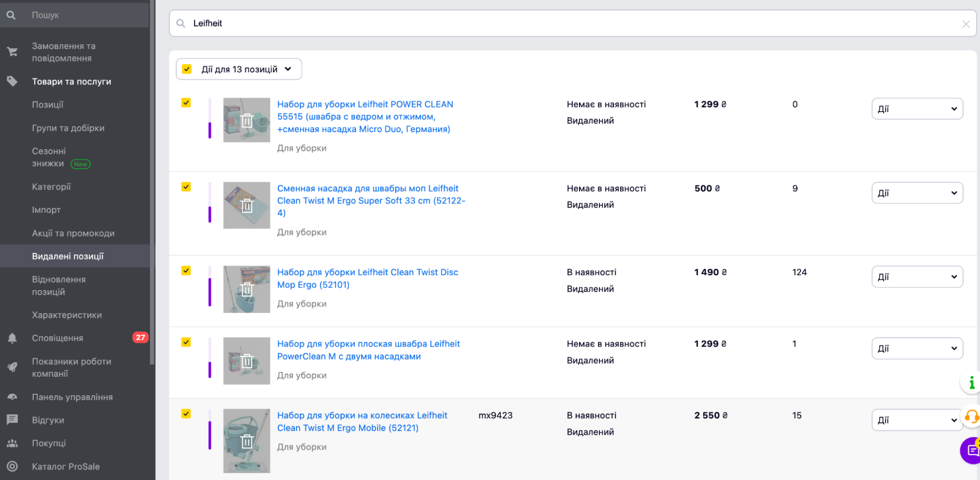980x480 pixels.
Task: Click the bell notifications icon in sidebar
Action: point(12,338)
